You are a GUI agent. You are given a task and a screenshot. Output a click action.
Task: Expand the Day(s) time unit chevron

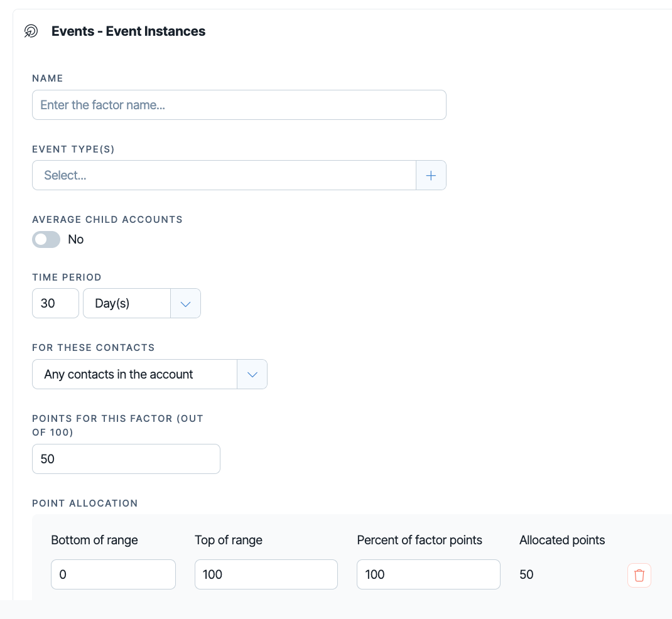[185, 304]
